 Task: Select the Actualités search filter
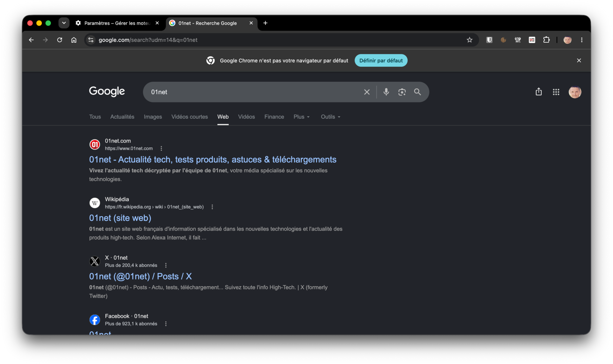tap(122, 117)
